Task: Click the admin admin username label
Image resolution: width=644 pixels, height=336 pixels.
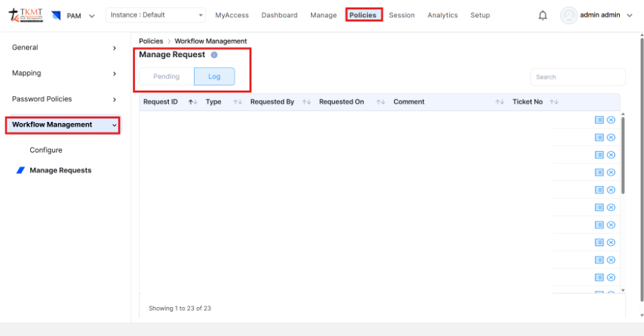Action: tap(600, 15)
